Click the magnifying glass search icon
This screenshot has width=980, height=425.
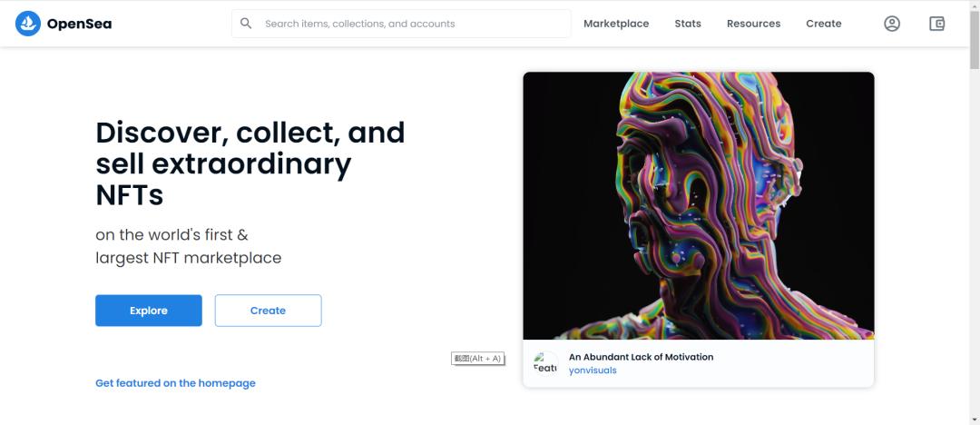pyautogui.click(x=246, y=24)
